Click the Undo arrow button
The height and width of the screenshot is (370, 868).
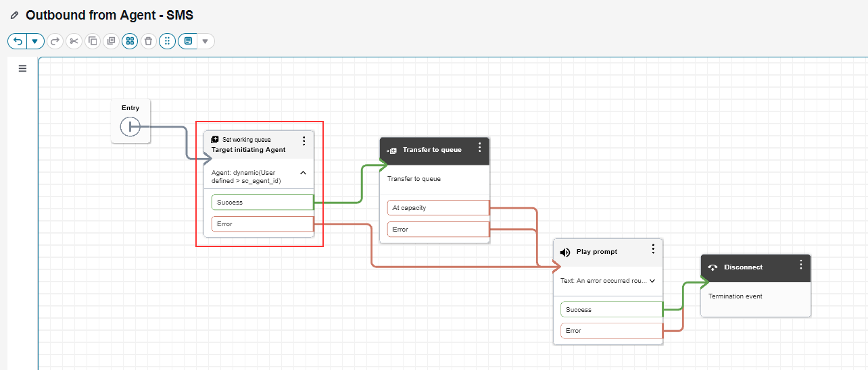tap(18, 41)
